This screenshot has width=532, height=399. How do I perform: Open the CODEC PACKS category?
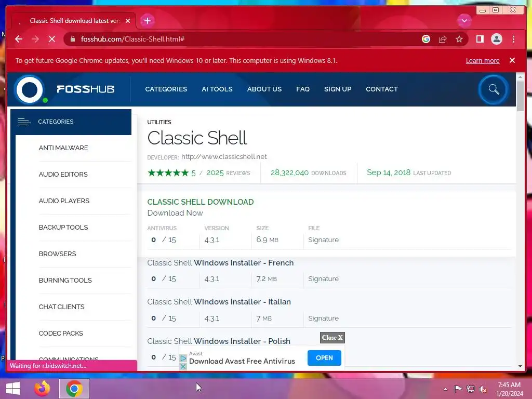[61, 333]
